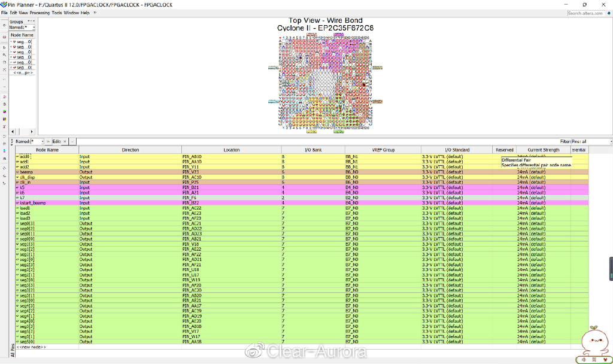The width and height of the screenshot is (613, 364).
Task: Select the beemp node row
Action: click(302, 172)
